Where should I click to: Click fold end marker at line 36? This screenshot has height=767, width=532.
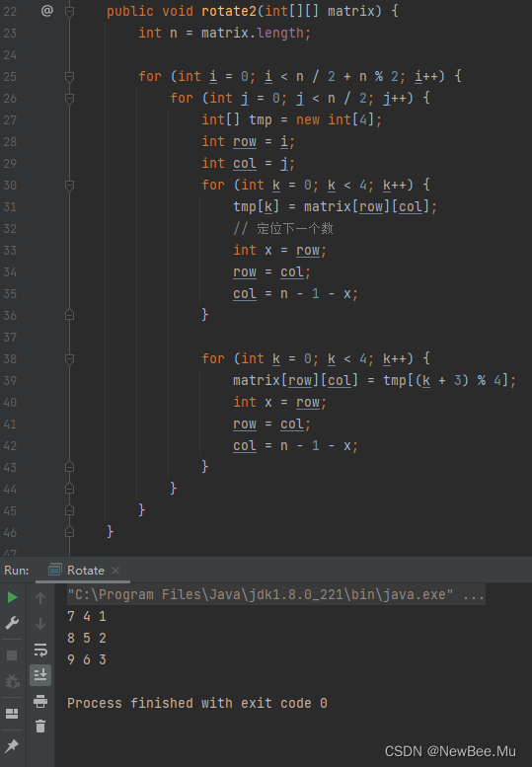[69, 315]
